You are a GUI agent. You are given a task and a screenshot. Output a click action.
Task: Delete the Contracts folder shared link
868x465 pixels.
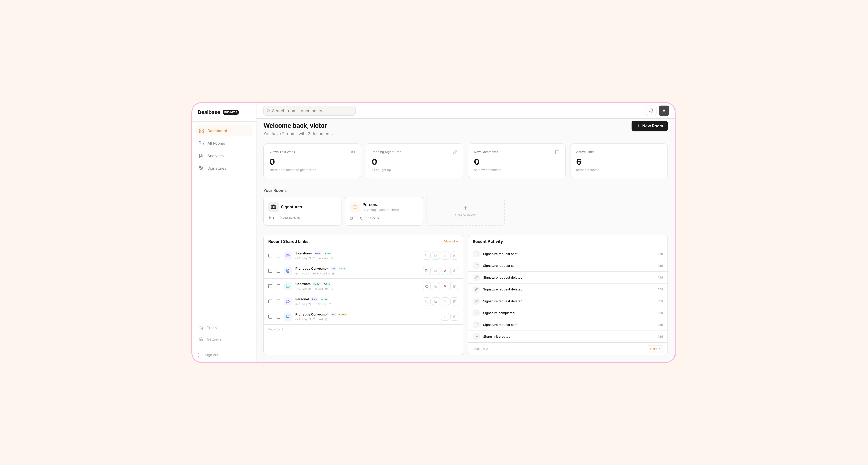pos(454,286)
